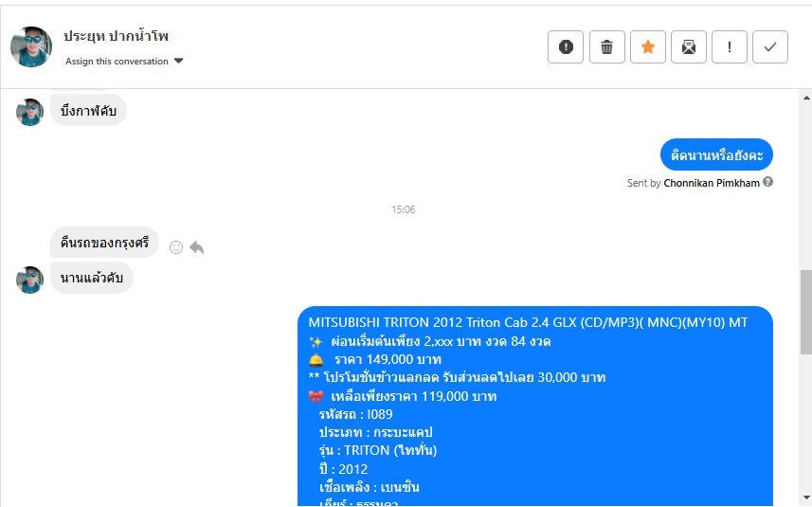This screenshot has height=507, width=812.
Task: Click the car code line รหัสรถ : I089
Action: pyautogui.click(x=355, y=414)
